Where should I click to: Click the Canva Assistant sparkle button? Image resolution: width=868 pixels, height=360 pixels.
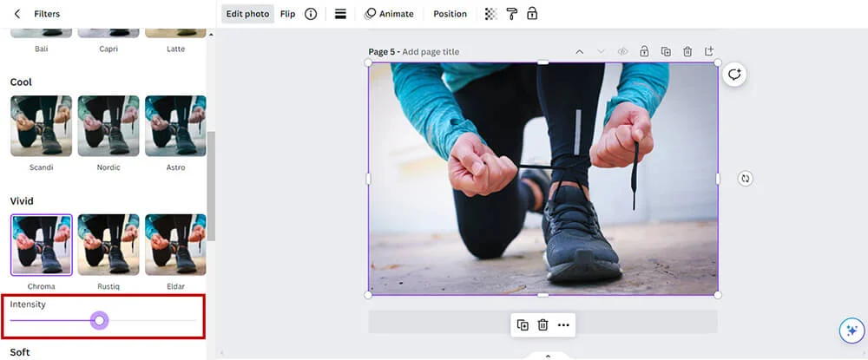pyautogui.click(x=852, y=331)
